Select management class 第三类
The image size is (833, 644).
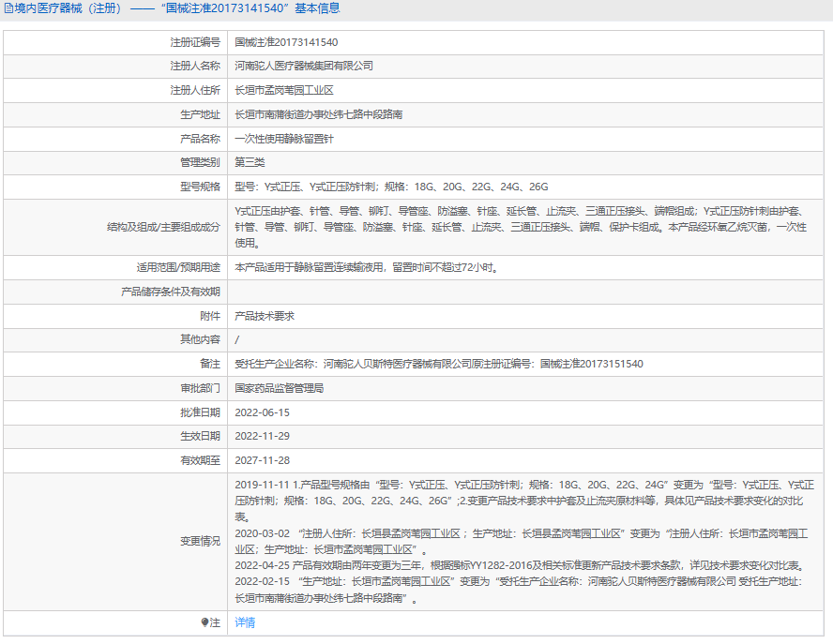(250, 162)
